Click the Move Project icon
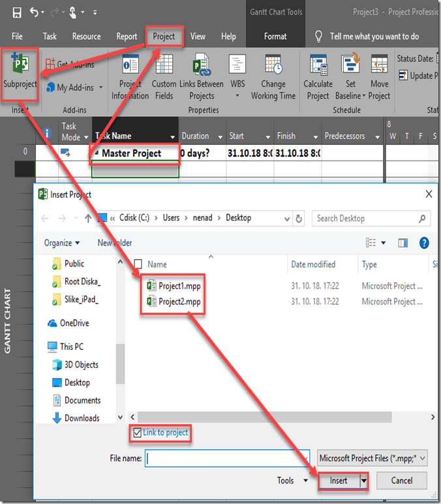 point(380,67)
